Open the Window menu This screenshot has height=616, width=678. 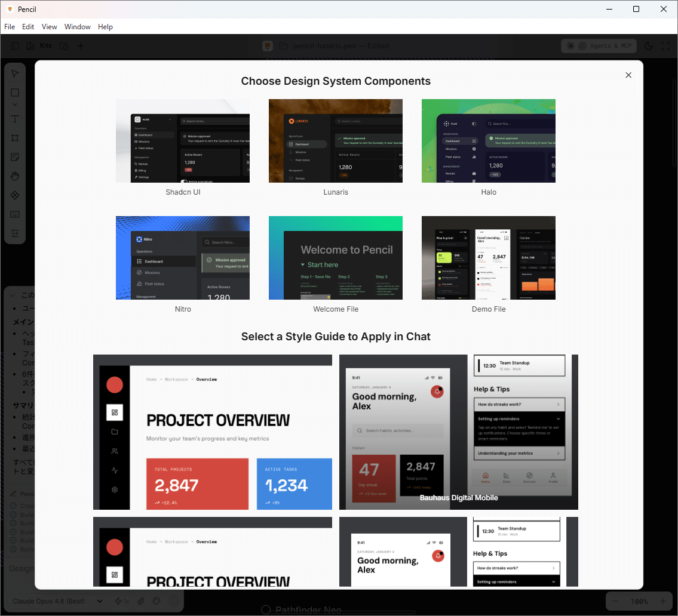[78, 27]
